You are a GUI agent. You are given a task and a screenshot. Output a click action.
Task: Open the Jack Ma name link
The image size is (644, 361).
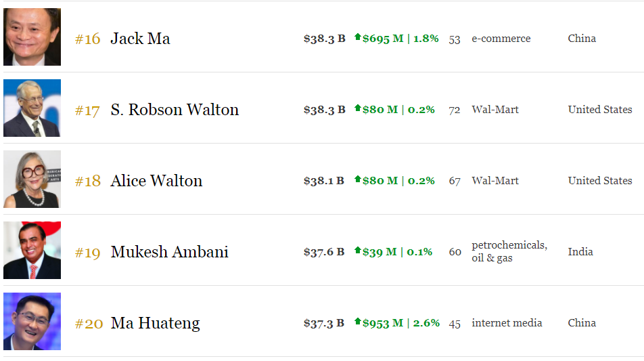tap(140, 39)
